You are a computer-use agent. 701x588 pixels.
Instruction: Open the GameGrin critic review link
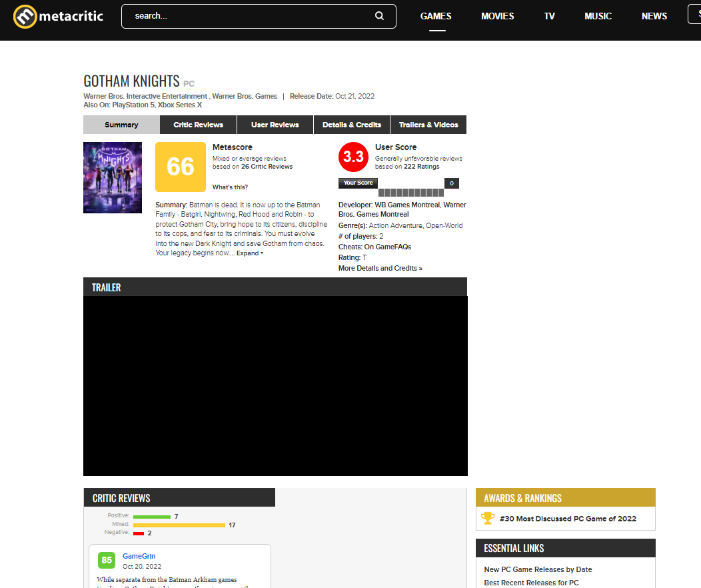click(x=139, y=556)
